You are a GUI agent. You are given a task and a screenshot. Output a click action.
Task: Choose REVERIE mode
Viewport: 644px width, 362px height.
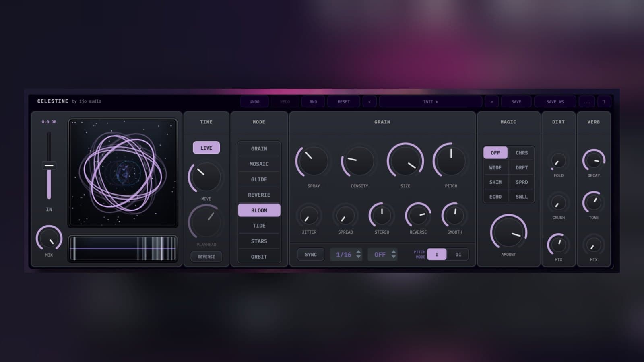click(x=259, y=195)
